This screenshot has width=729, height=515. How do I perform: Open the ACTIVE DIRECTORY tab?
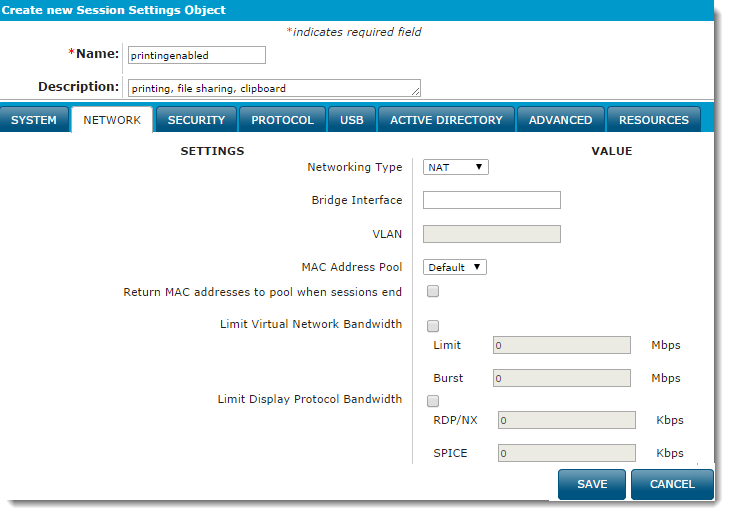(x=446, y=120)
